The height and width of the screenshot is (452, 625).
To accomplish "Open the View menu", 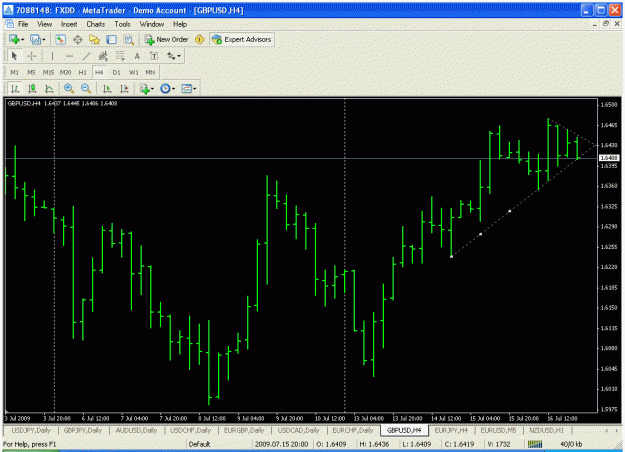I will pos(45,24).
